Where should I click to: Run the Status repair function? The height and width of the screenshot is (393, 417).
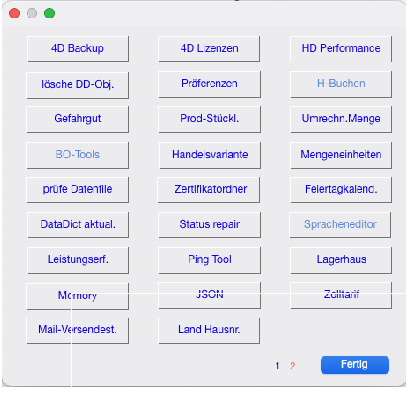209,225
